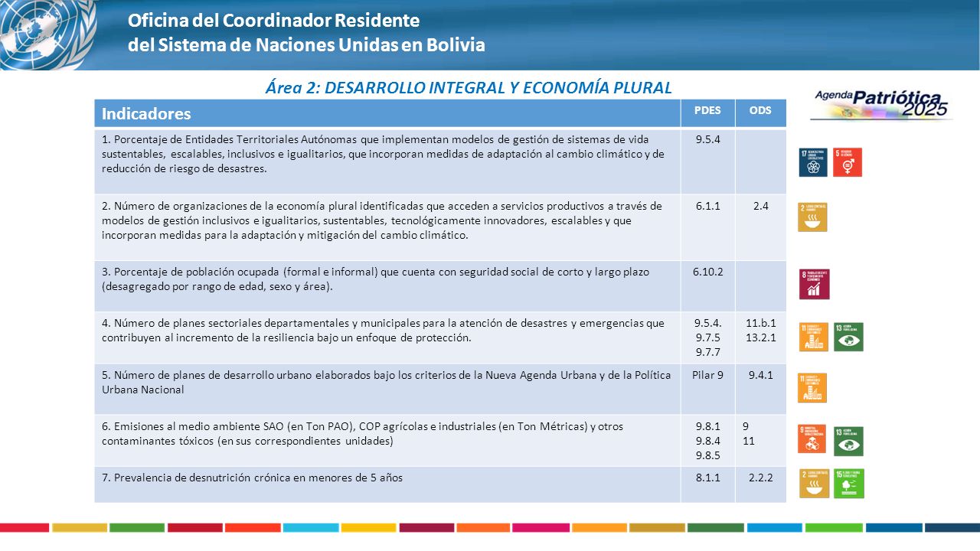This screenshot has width=980, height=551.
Task: Click the lone SDG 11 icon beside indicator 5
Action: point(812,388)
